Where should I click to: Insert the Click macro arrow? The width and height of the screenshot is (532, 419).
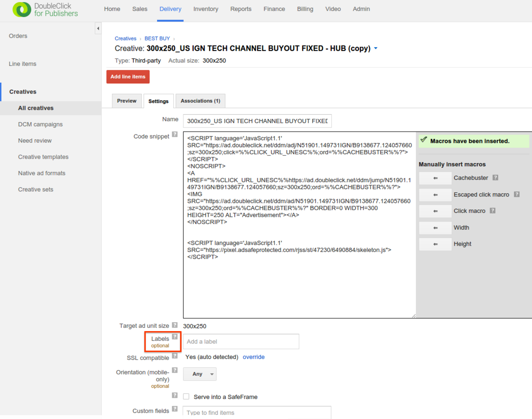coord(435,211)
